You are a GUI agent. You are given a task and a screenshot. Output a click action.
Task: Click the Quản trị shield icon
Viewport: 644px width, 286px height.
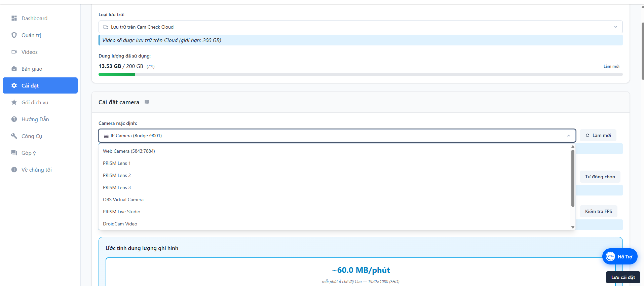[14, 35]
